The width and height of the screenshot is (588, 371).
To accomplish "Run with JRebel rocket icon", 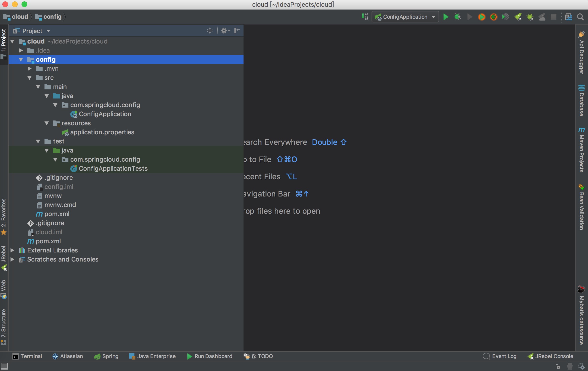I will [x=518, y=17].
